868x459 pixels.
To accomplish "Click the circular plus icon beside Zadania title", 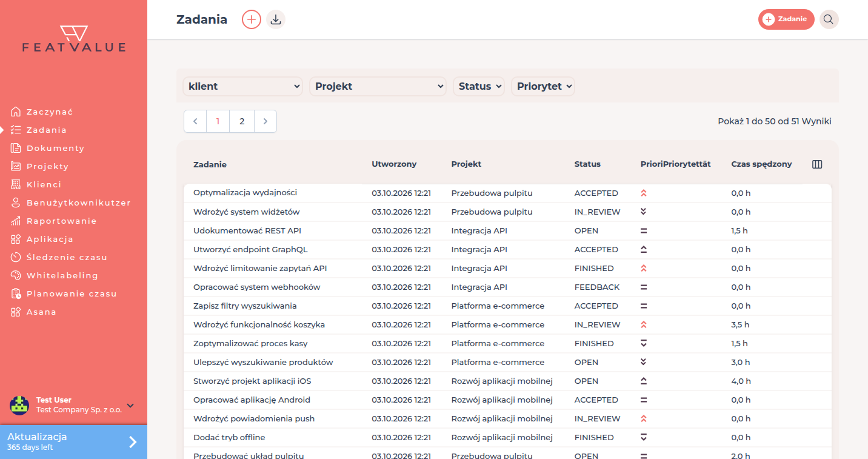I will (252, 19).
